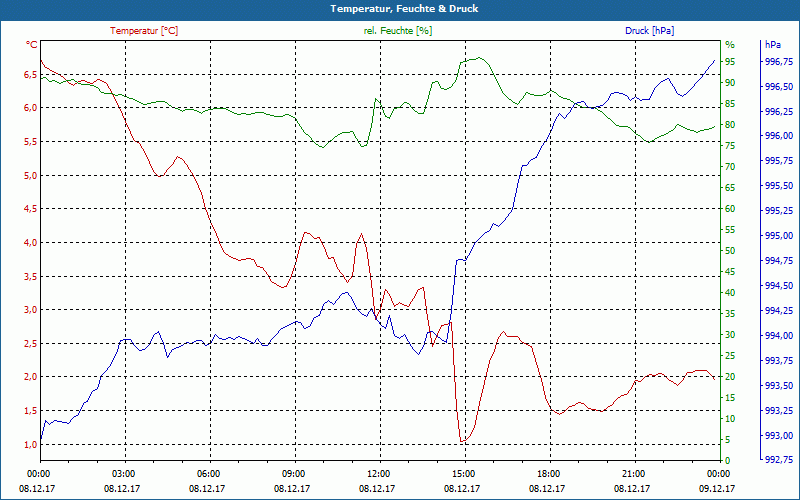The width and height of the screenshot is (800, 500).
Task: Click the '09.12.17' date label
Action: [717, 489]
